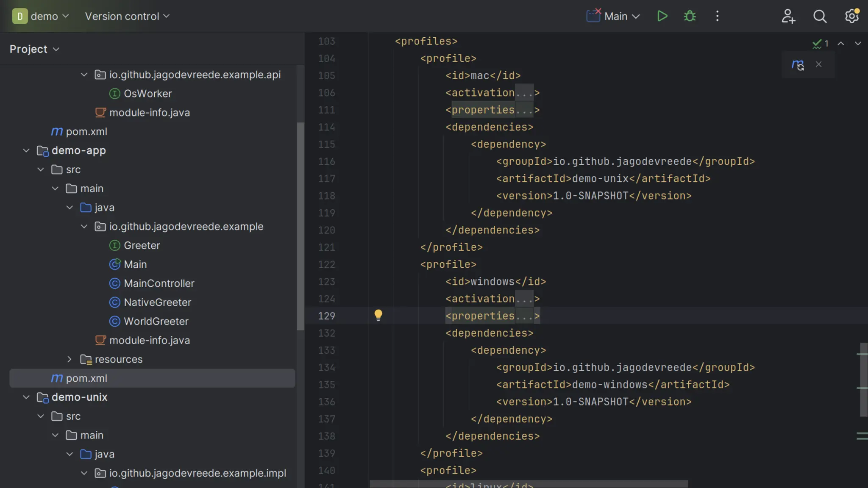Collapse the demo-unix module node

coord(26,397)
